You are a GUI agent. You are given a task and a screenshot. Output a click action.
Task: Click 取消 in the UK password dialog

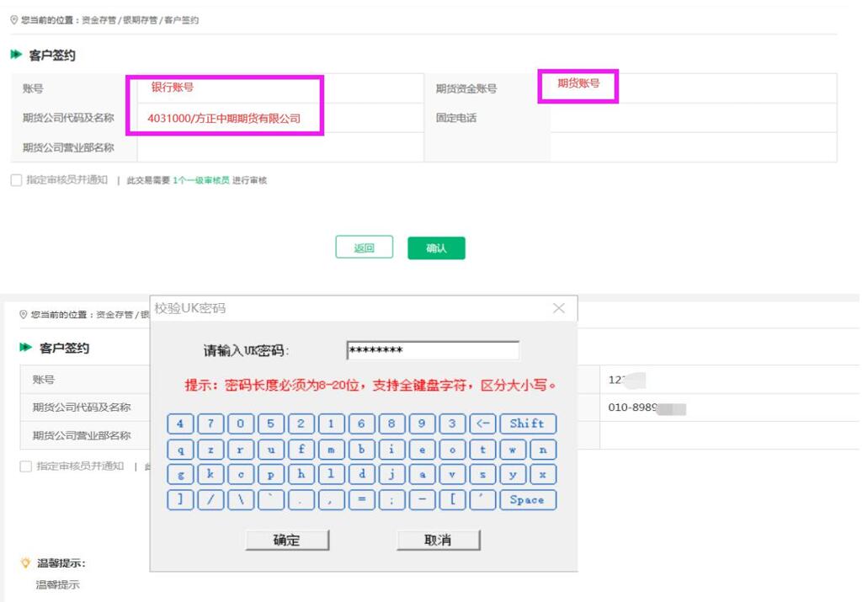point(438,541)
